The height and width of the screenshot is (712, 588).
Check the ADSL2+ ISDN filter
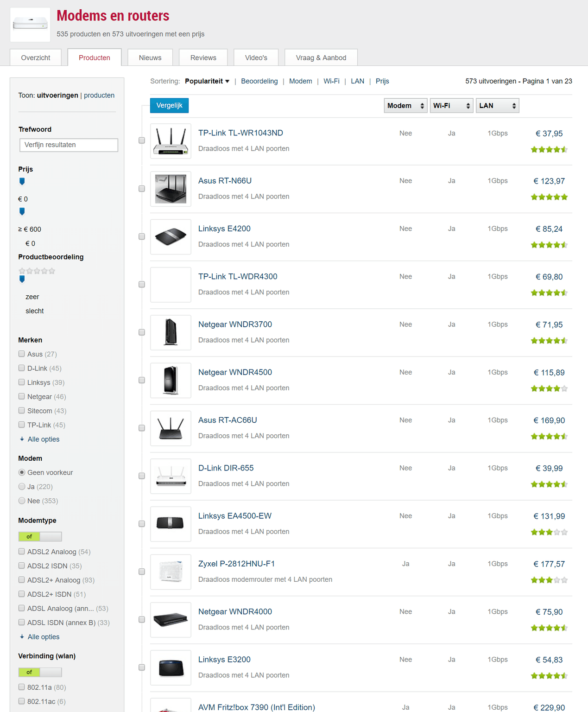pos(22,594)
